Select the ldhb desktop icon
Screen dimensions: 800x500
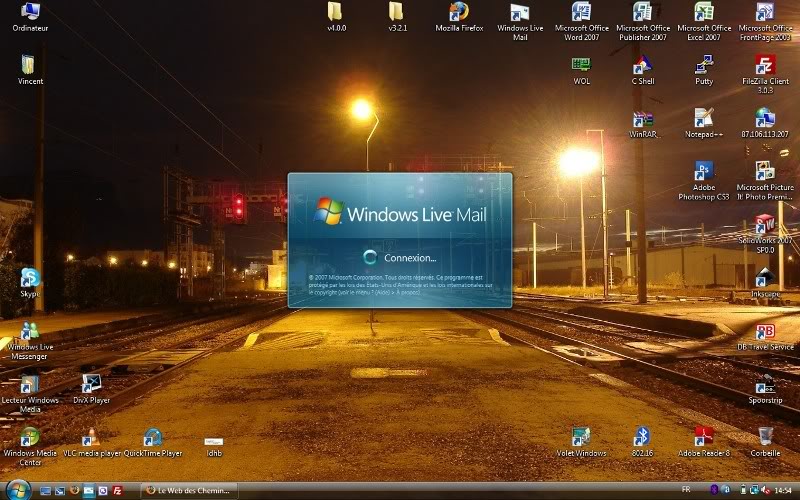tap(214, 446)
